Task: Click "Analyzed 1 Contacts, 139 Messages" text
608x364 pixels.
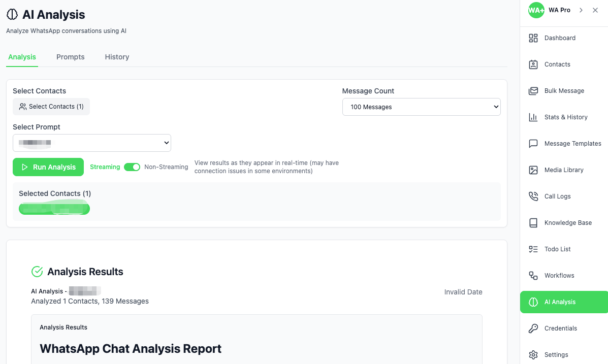Action: point(90,301)
